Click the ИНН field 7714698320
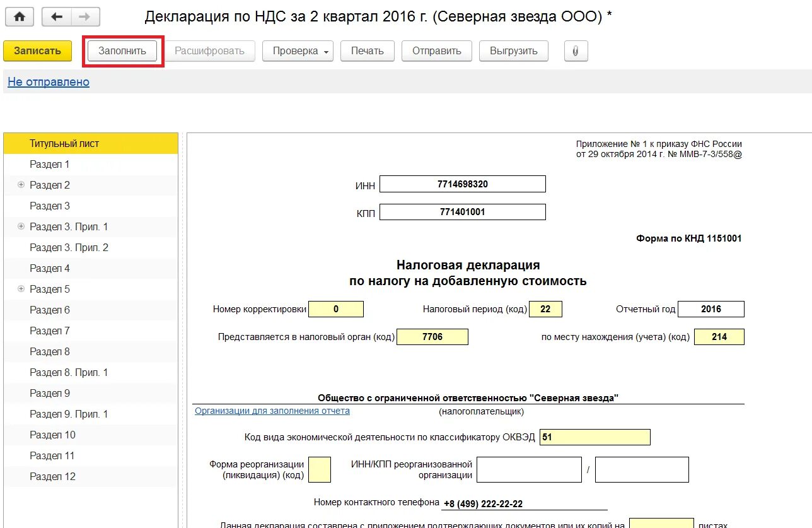The width and height of the screenshot is (812, 528). [463, 184]
